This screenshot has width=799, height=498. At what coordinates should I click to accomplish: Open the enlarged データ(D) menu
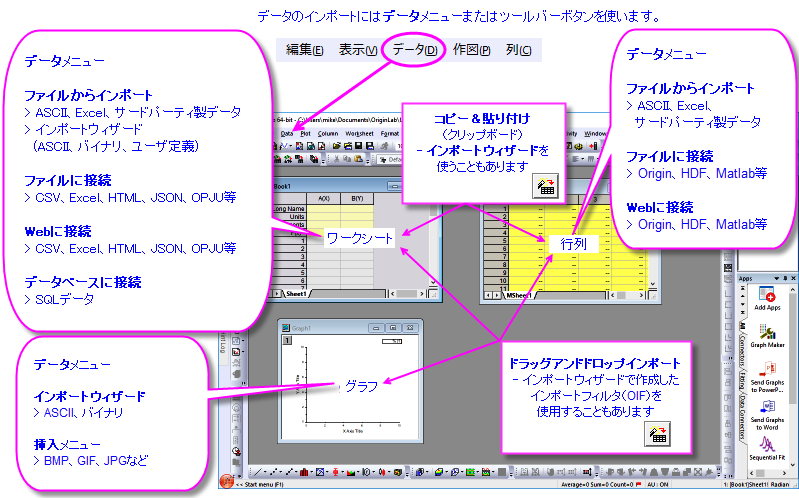[x=415, y=50]
